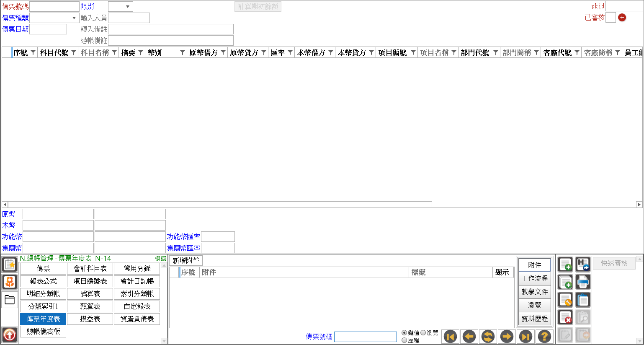
Task: Click the copy as new document icon
Action: [565, 282]
